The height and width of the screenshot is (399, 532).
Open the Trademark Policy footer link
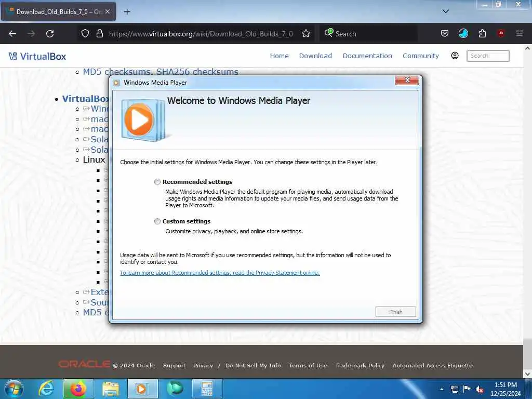(360, 365)
